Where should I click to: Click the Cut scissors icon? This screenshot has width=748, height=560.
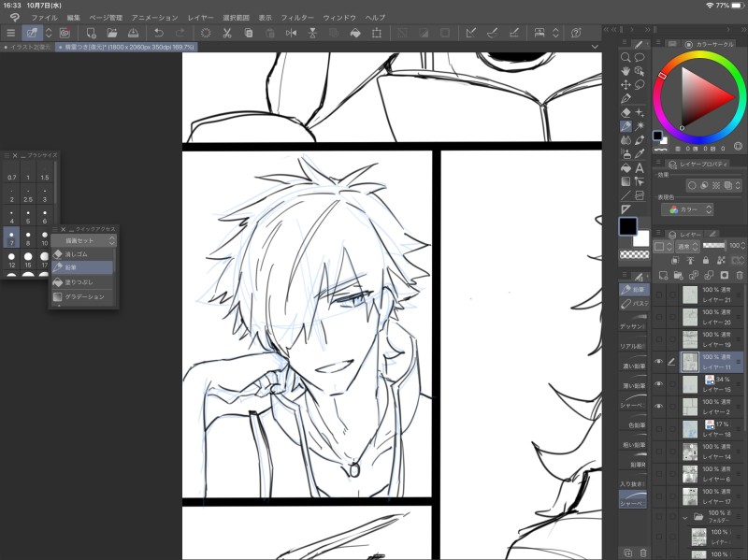(227, 33)
